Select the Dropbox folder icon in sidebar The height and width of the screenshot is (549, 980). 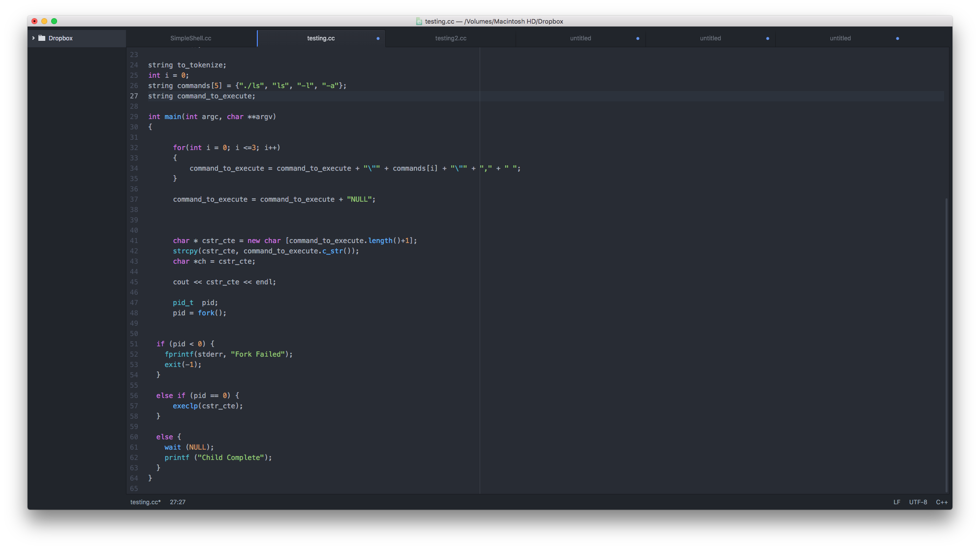coord(42,38)
